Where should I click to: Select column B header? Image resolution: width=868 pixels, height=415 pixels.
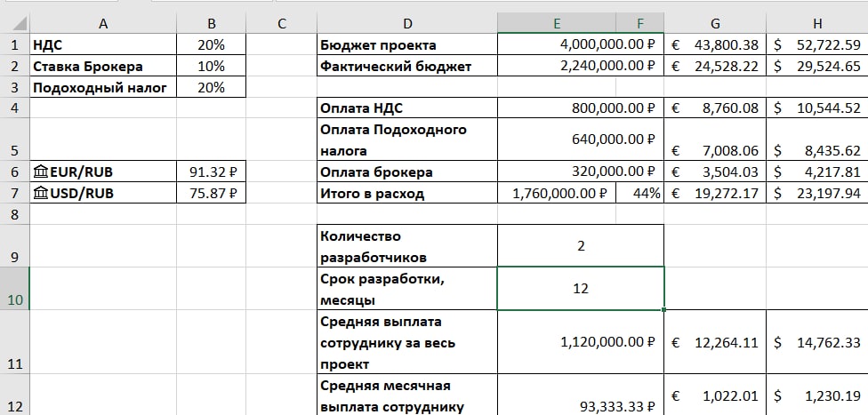point(212,23)
